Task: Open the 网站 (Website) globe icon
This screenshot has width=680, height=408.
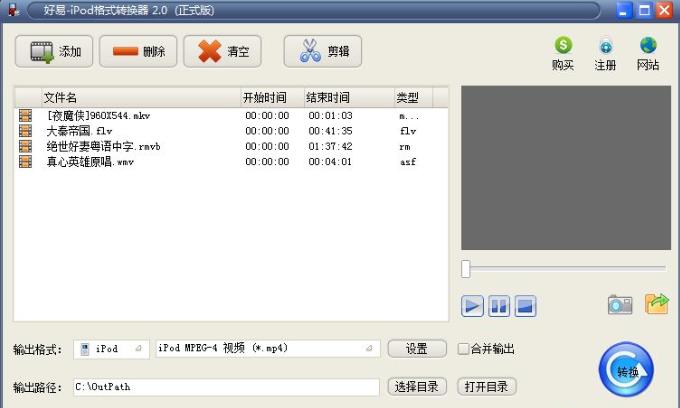Action: point(648,54)
